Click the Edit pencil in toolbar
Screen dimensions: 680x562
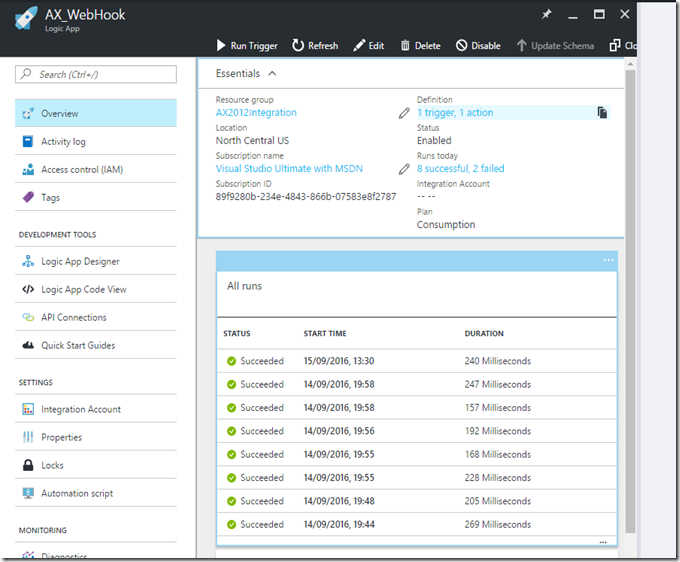361,46
